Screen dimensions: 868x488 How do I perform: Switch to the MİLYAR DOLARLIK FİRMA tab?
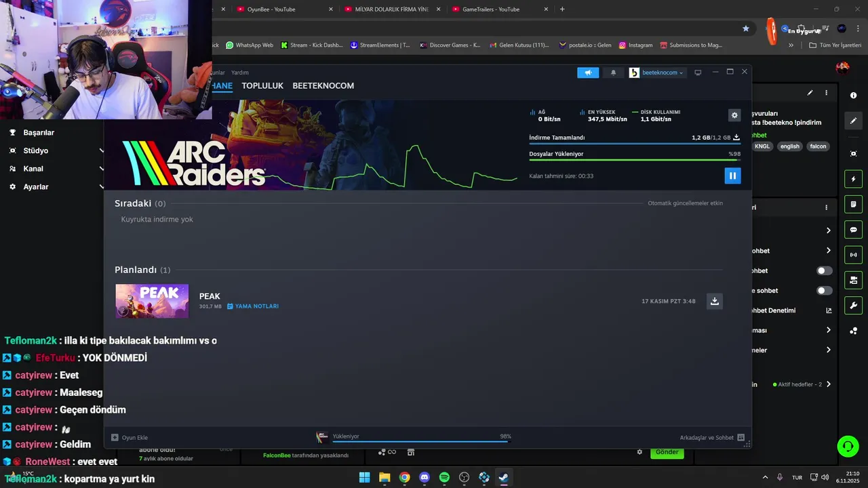click(391, 9)
